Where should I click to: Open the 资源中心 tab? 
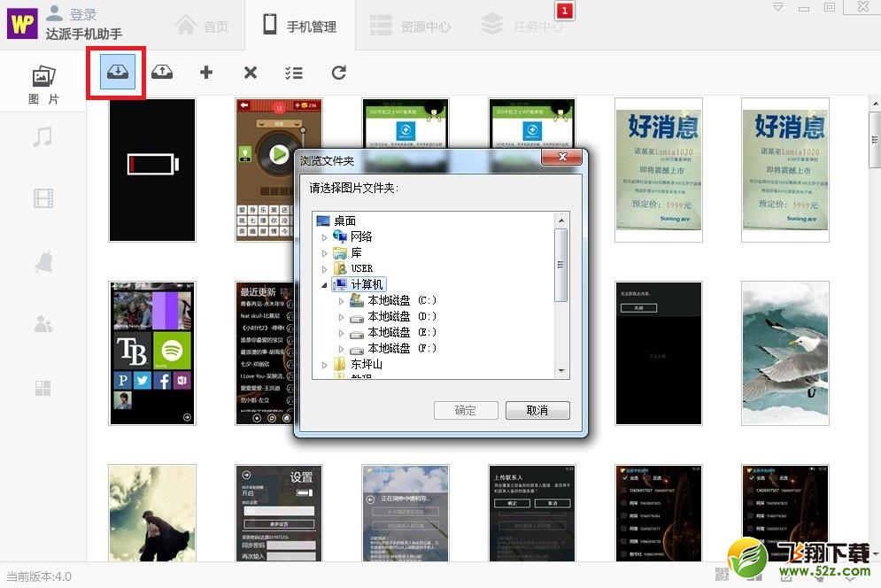pyautogui.click(x=411, y=26)
